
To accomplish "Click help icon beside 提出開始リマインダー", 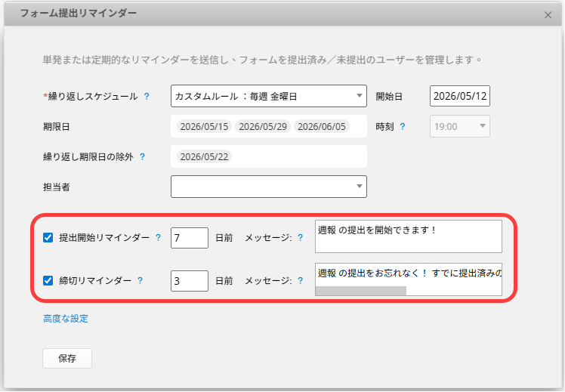I will 158,237.
